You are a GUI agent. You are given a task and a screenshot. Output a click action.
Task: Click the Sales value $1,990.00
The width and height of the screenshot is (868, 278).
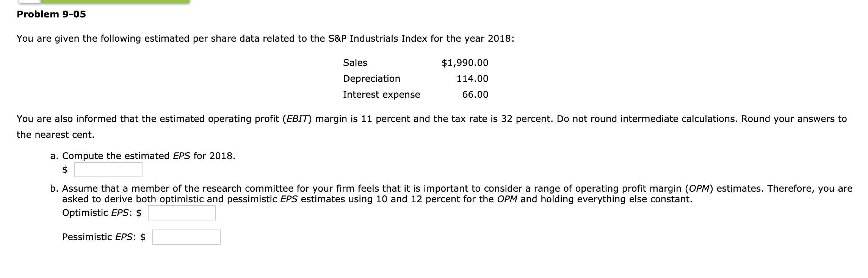tap(464, 63)
